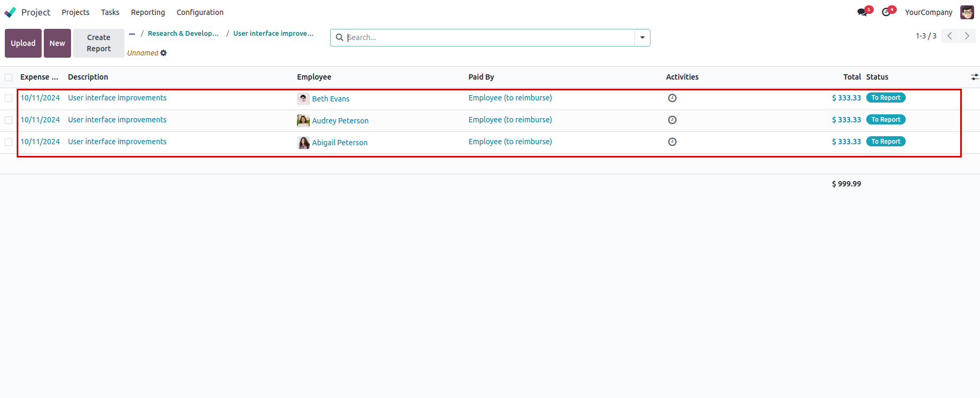This screenshot has height=398, width=980.
Task: Expand the search options dropdown arrow
Action: coord(642,38)
